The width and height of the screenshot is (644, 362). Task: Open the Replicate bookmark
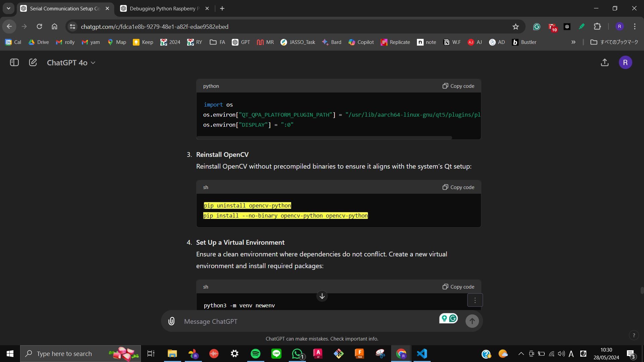click(395, 42)
